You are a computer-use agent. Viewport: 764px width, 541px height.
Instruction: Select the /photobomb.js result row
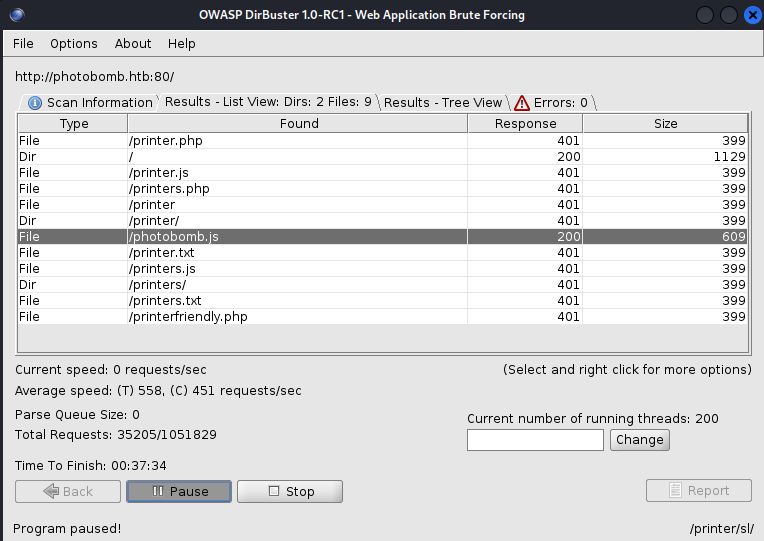point(300,237)
